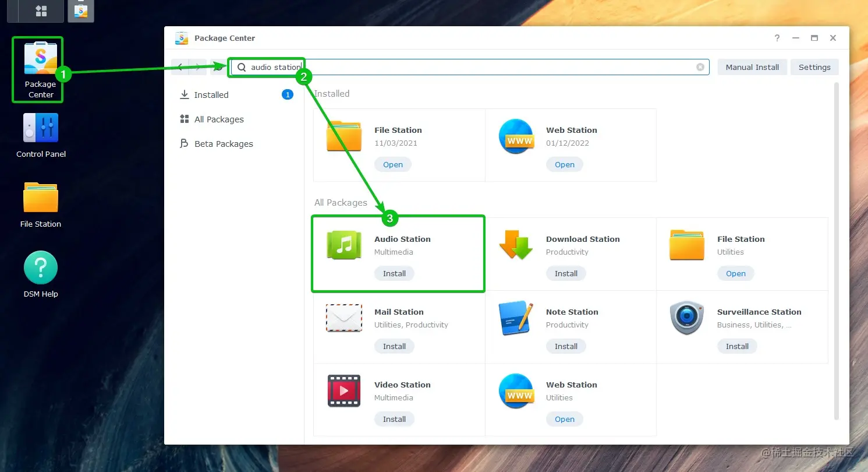The height and width of the screenshot is (472, 868).
Task: Click the Note Station package icon
Action: tap(515, 318)
